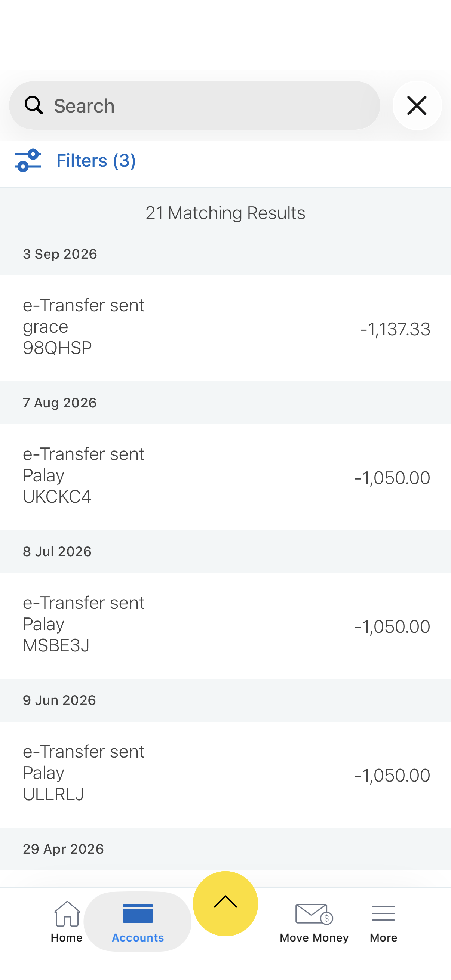This screenshot has height=980, width=451.
Task: Tap the Home house icon
Action: click(x=67, y=913)
